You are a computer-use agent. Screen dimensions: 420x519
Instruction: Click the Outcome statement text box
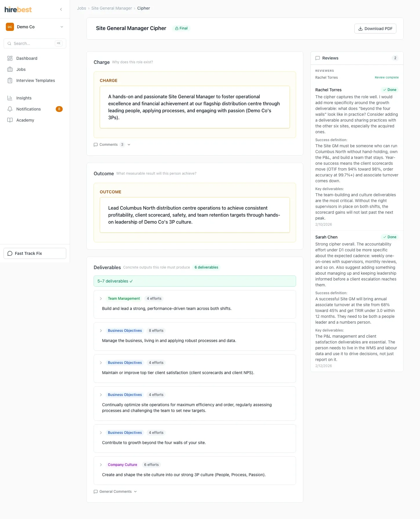[x=195, y=215]
